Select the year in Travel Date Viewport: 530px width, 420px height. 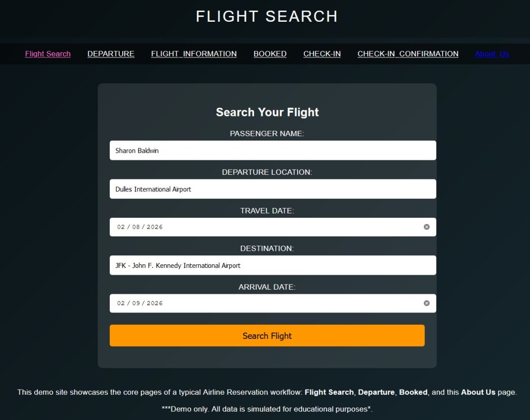coord(155,227)
